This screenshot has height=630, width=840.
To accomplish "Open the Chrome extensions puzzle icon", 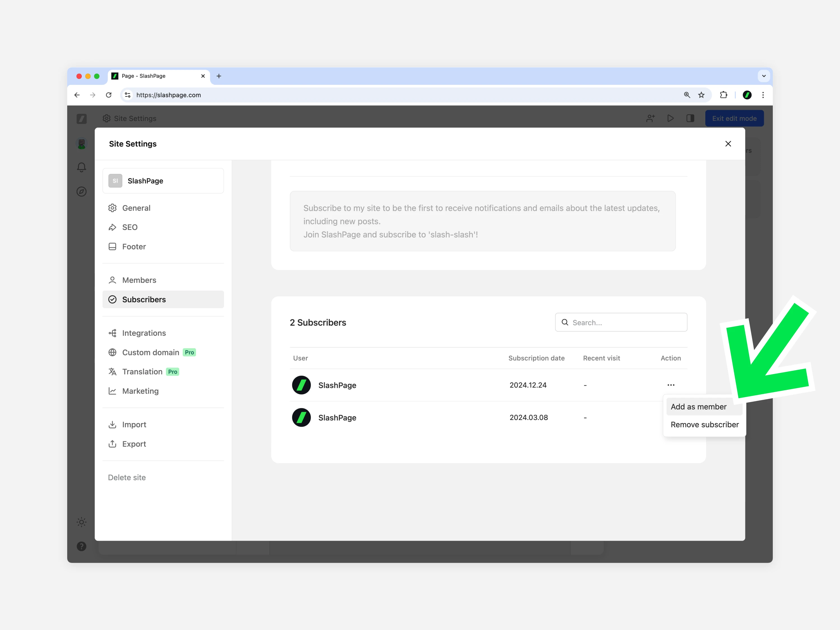I will [x=724, y=95].
